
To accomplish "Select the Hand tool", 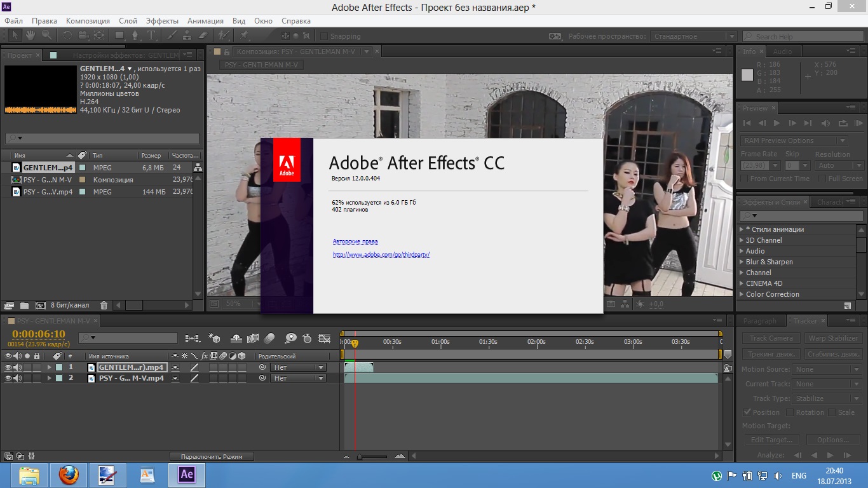I will coord(31,36).
